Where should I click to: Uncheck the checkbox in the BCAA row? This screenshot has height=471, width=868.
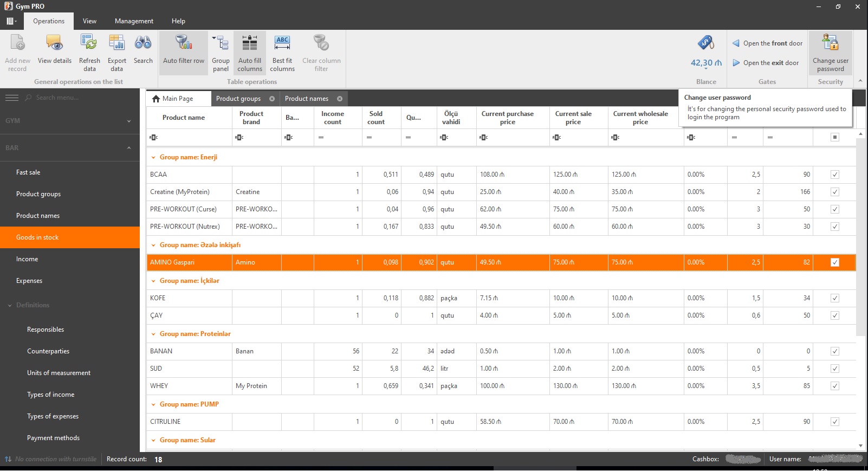(x=834, y=175)
